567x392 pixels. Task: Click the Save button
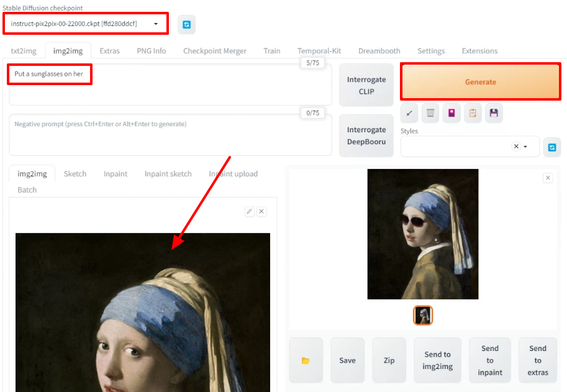(x=348, y=360)
